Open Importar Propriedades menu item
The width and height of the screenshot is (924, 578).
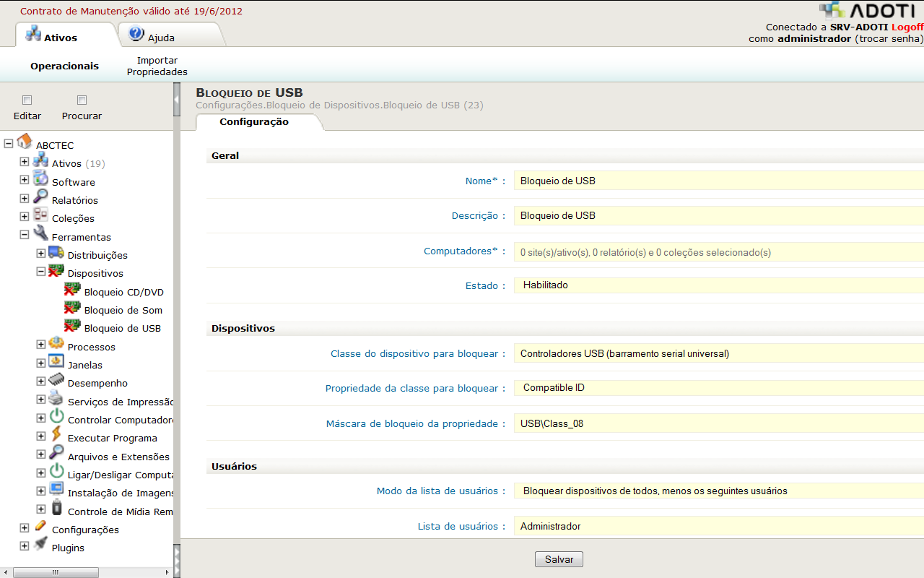click(x=157, y=66)
